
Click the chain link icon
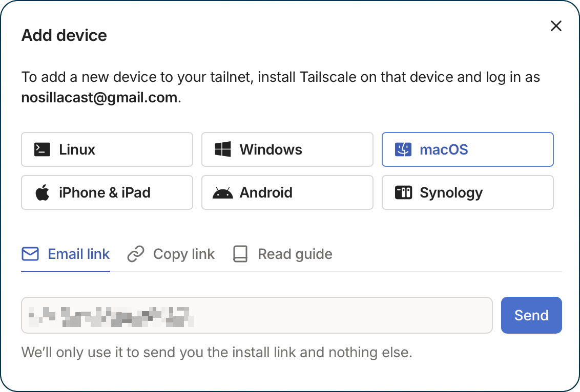136,254
